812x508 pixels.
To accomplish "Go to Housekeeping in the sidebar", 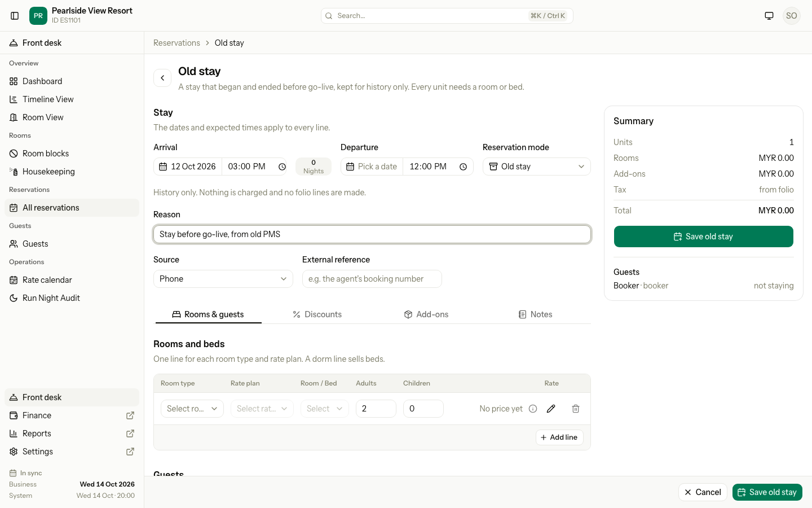I will tap(72, 172).
